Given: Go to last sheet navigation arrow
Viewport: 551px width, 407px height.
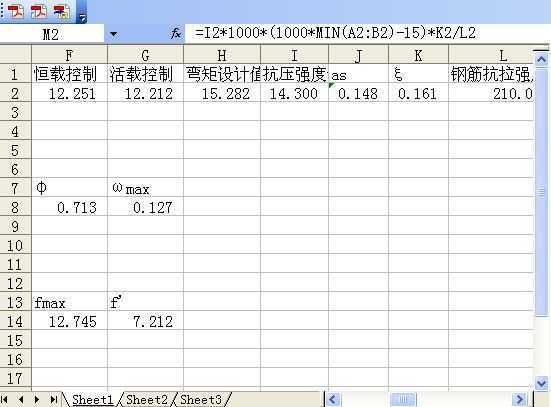Looking at the screenshot, I should point(53,400).
